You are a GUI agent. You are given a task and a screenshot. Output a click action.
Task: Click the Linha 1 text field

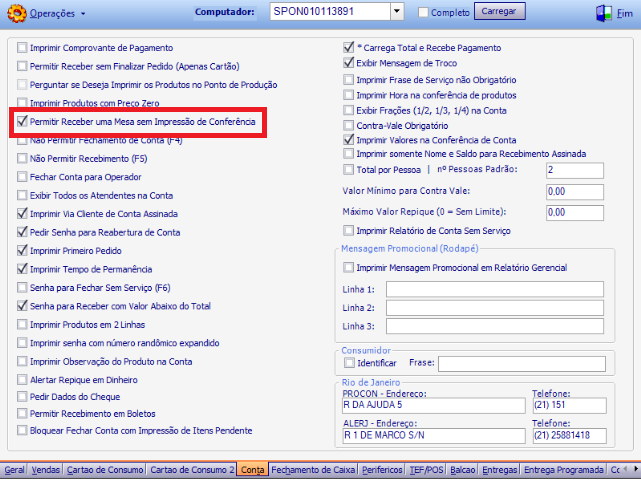point(495,289)
